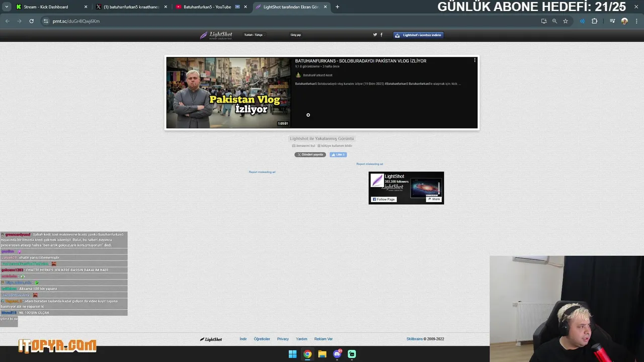
Task: Close the LightShot screenshot tab
Action: coord(325,7)
